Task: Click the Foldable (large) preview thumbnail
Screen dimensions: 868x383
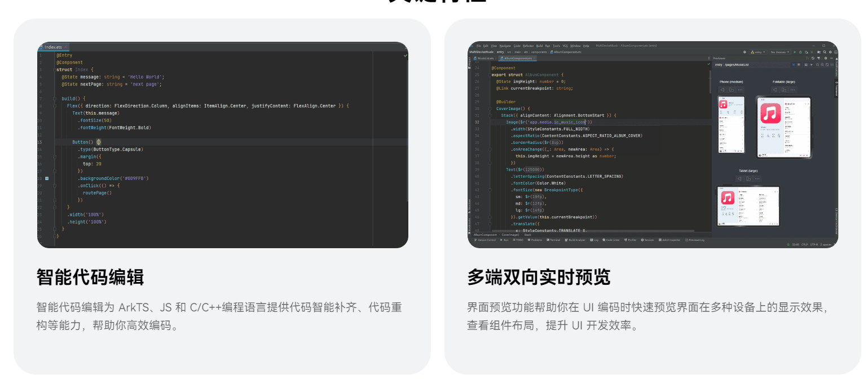Action: (x=783, y=127)
